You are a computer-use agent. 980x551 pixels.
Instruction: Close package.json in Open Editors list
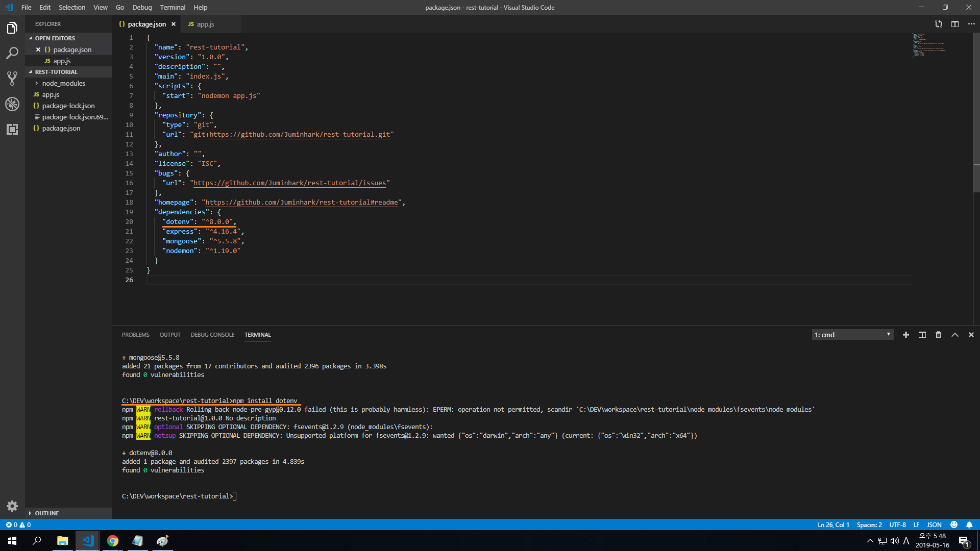tap(38, 49)
